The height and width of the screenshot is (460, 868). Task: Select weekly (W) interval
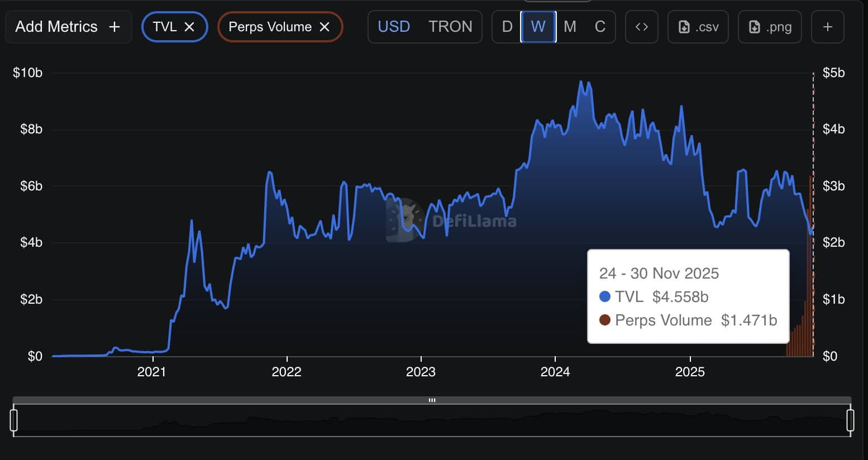pos(538,27)
